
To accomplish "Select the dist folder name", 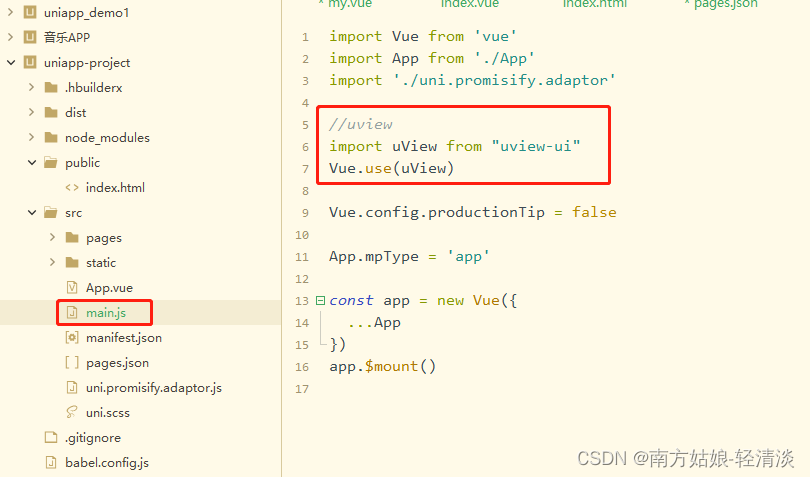I will tap(75, 112).
